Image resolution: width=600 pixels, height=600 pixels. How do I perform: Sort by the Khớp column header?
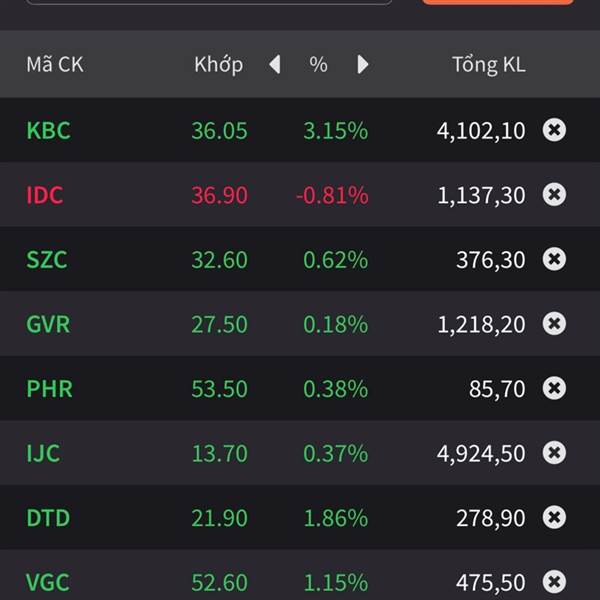point(218,64)
